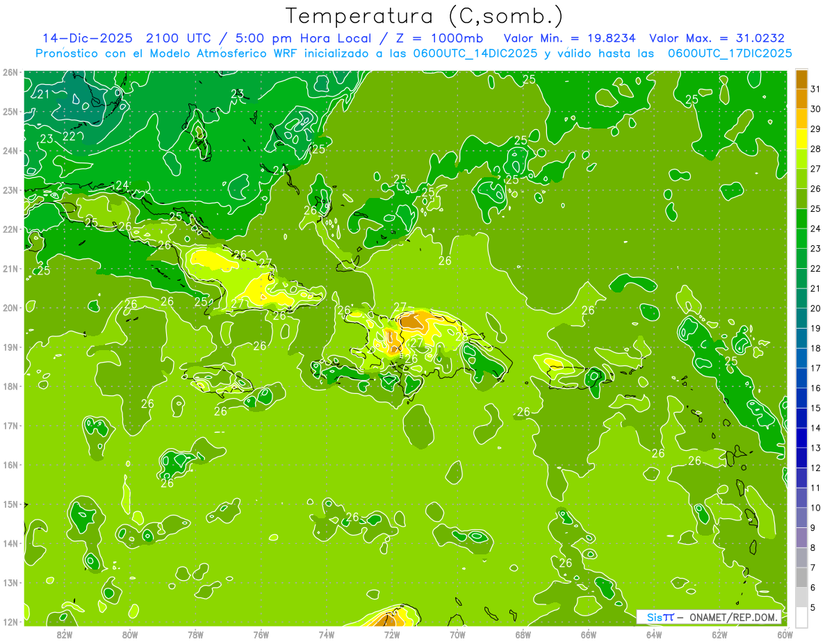Click the blue legend swatch between 15 and 16
This screenshot has height=644, width=834.
click(x=801, y=398)
